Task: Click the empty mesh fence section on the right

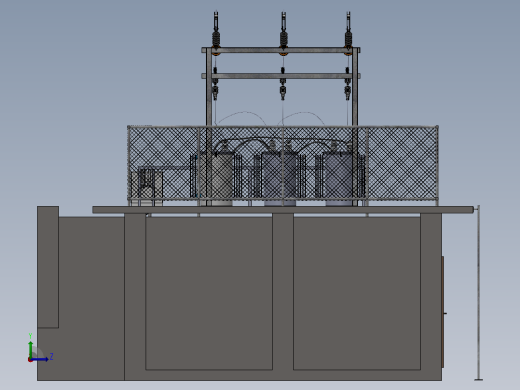Action: [x=402, y=163]
